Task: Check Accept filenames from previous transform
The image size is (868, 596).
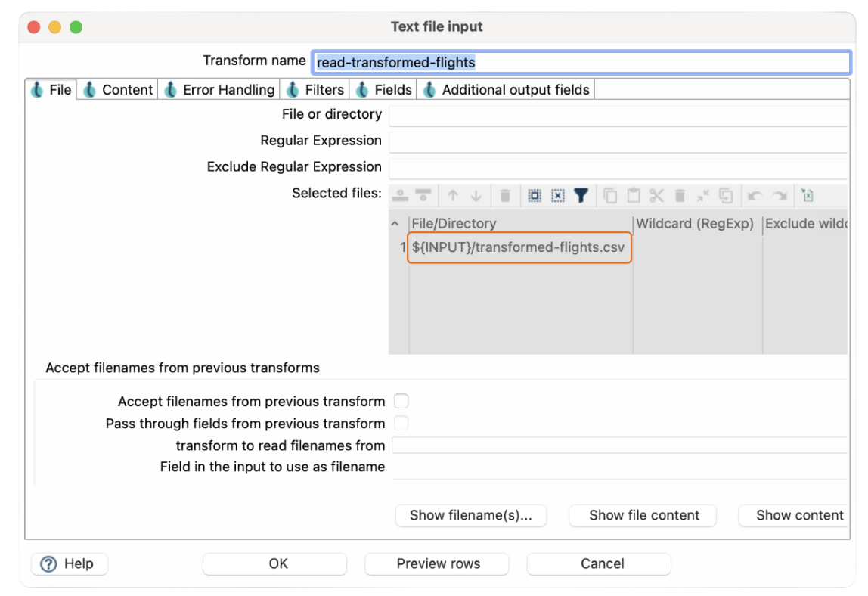Action: (x=401, y=400)
